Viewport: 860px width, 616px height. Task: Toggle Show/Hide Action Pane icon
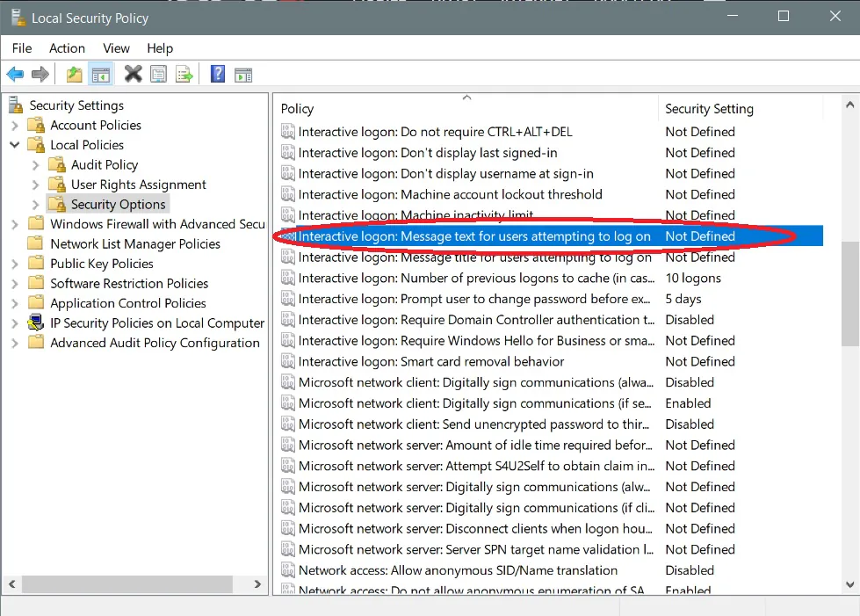click(x=243, y=76)
